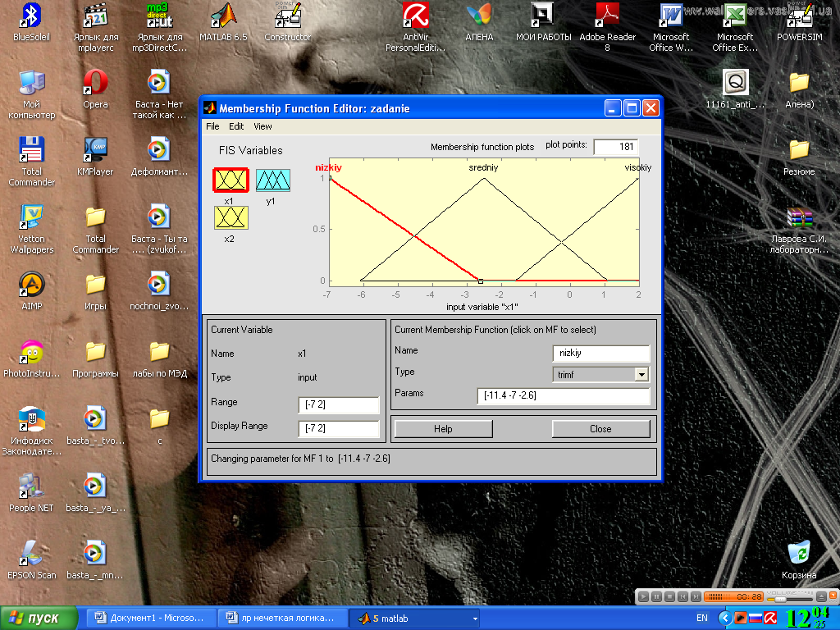The width and height of the screenshot is (840, 630).
Task: Select the visokiy membership function label
Action: coord(638,167)
